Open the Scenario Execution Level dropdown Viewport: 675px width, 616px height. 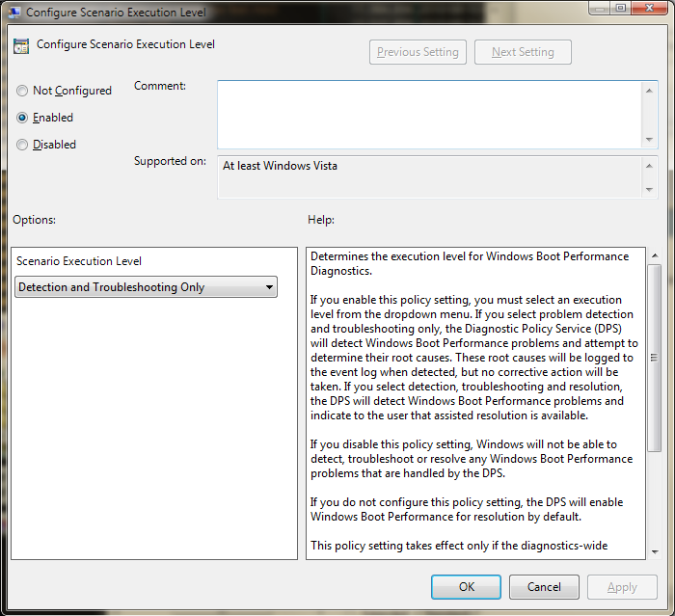(x=146, y=287)
